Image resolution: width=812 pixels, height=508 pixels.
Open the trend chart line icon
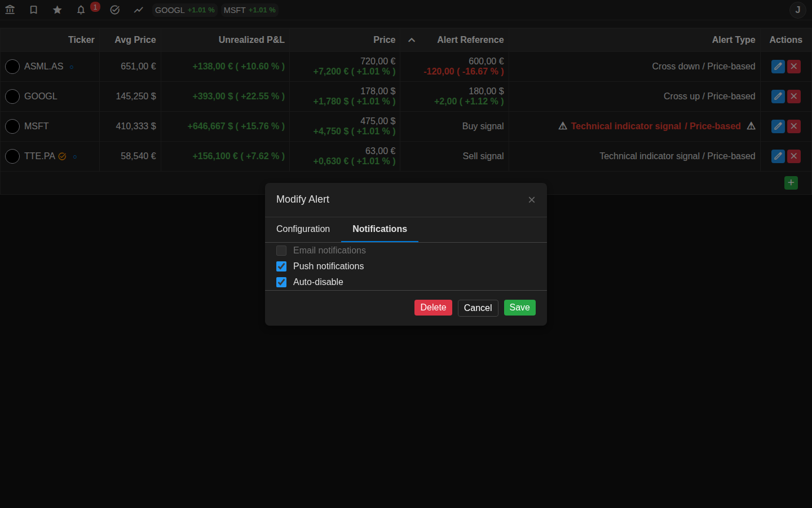[x=139, y=10]
